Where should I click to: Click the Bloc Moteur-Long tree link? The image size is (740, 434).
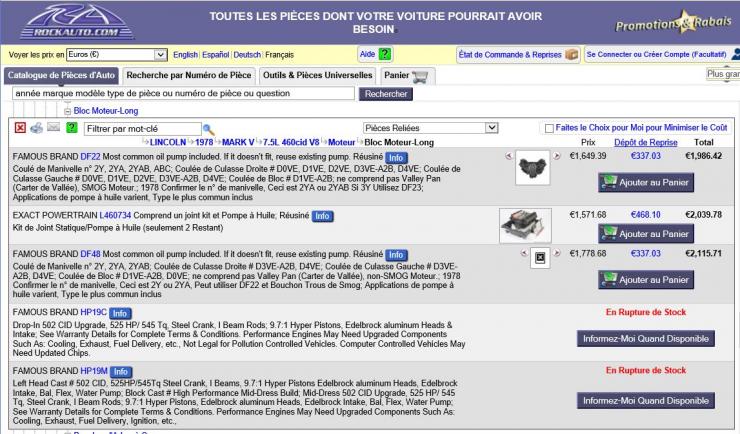tap(106, 111)
